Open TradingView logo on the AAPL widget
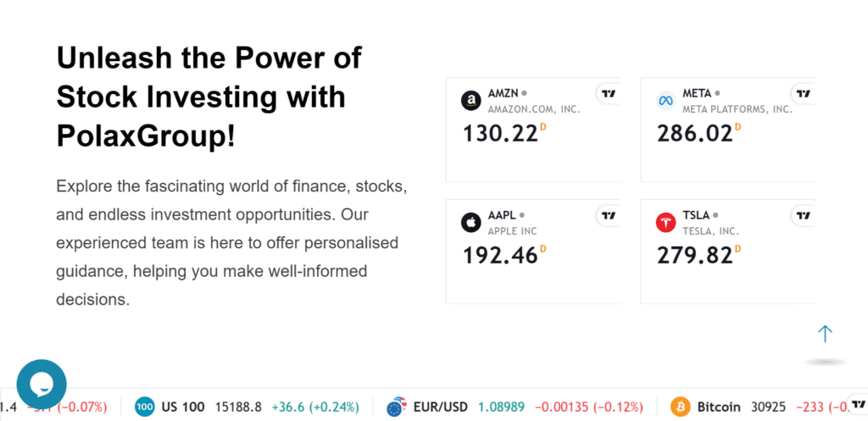 coord(608,215)
